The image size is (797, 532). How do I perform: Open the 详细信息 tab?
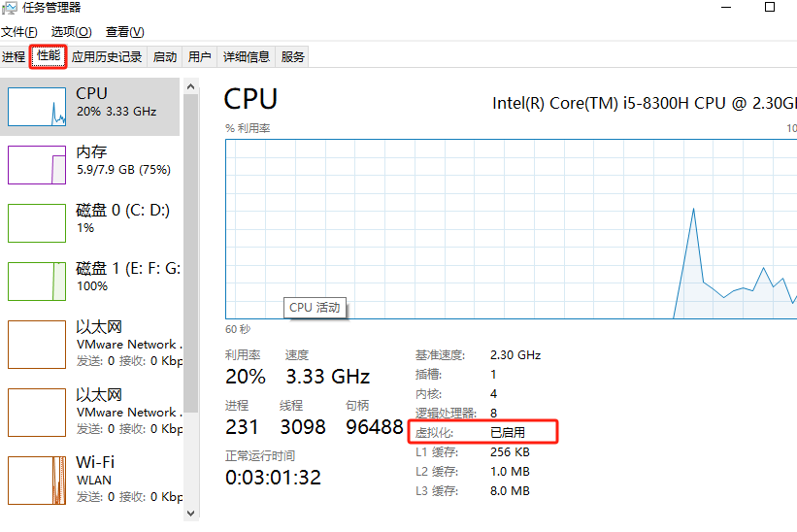pos(246,56)
